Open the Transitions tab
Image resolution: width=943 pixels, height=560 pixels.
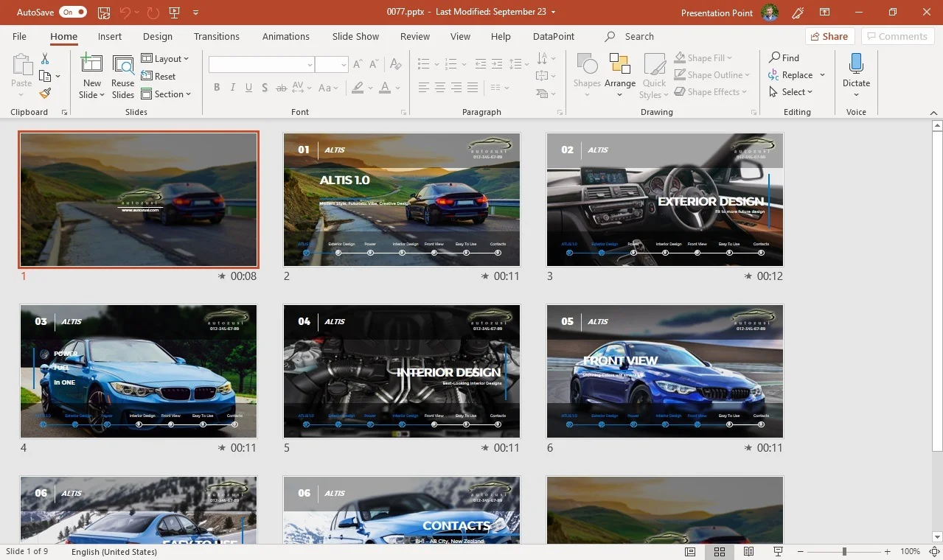pos(216,36)
